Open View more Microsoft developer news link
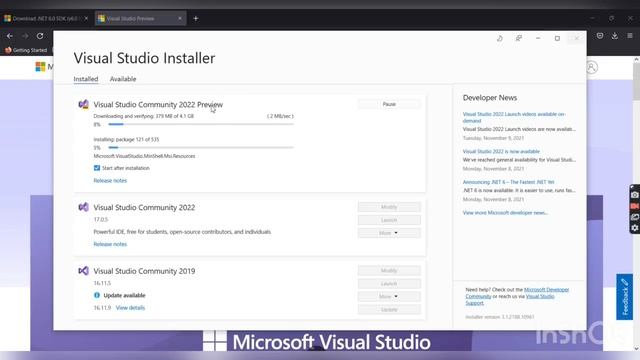Image resolution: width=640 pixels, height=360 pixels. point(505,213)
